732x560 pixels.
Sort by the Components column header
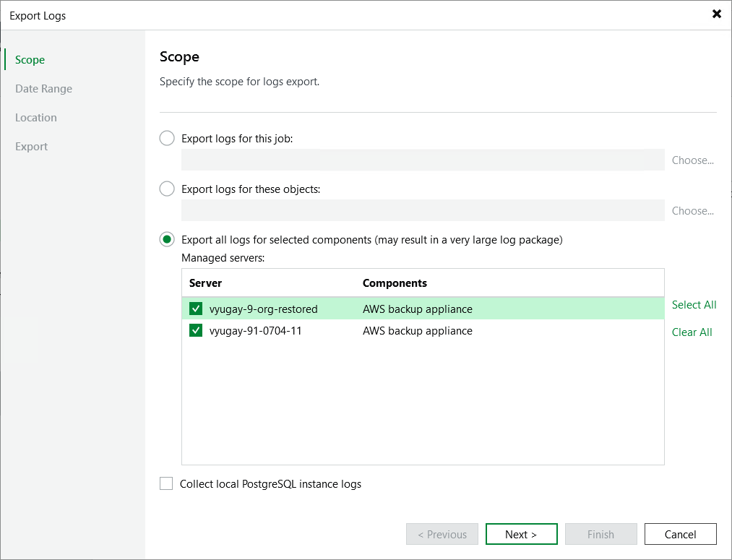395,283
